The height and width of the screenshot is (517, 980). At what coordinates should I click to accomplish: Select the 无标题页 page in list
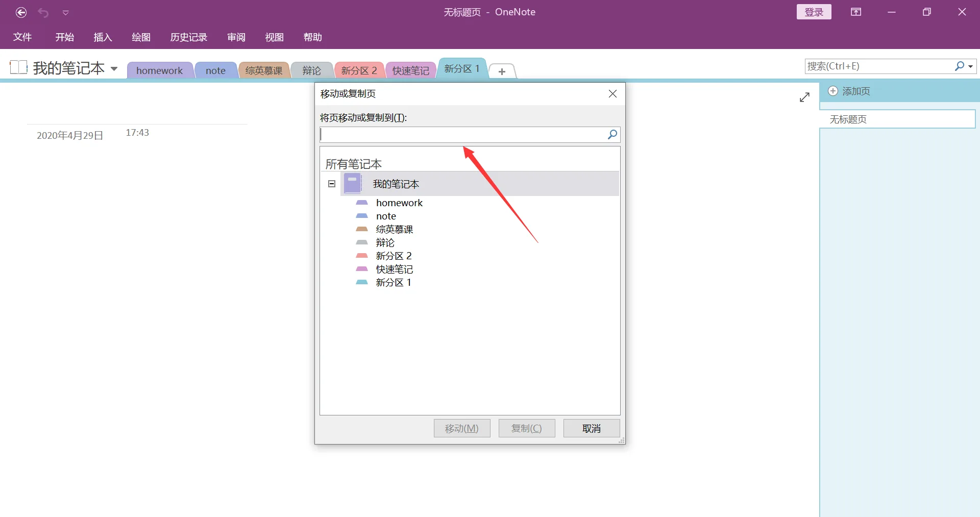tap(898, 119)
